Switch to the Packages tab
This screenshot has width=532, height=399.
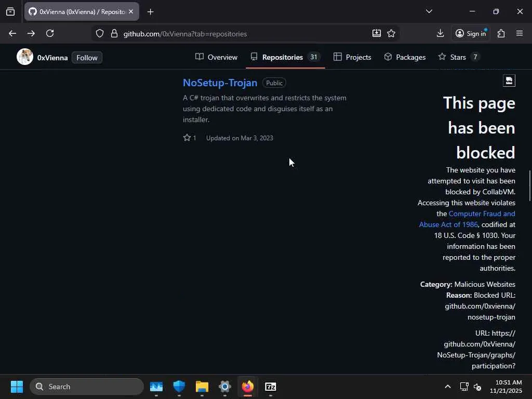[x=405, y=57]
